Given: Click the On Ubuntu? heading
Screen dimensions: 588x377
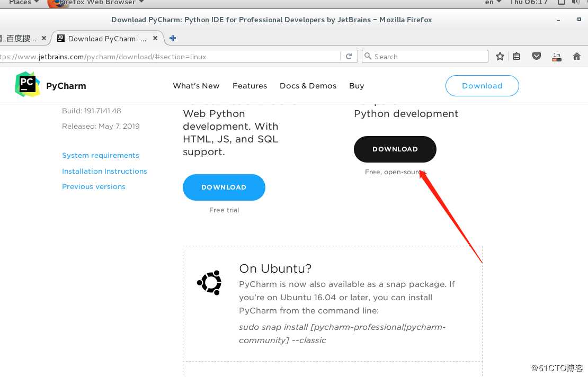Looking at the screenshot, I should (x=275, y=268).
